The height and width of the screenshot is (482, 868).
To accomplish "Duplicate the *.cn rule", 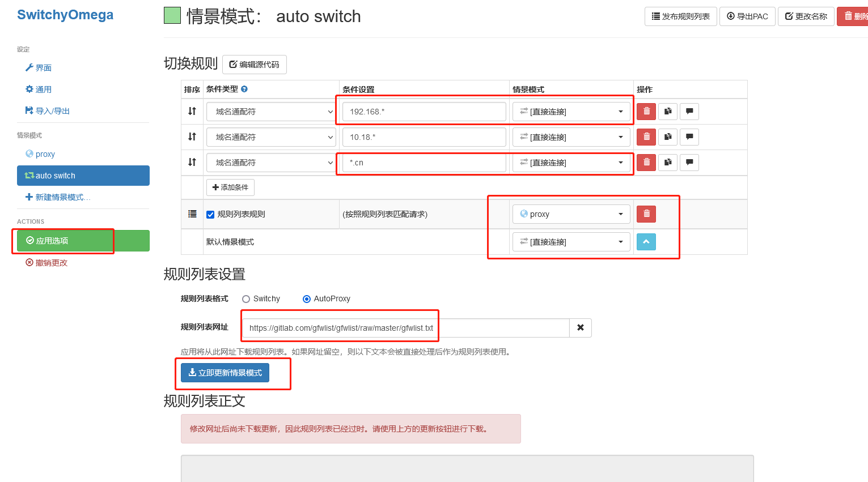I will click(x=668, y=163).
